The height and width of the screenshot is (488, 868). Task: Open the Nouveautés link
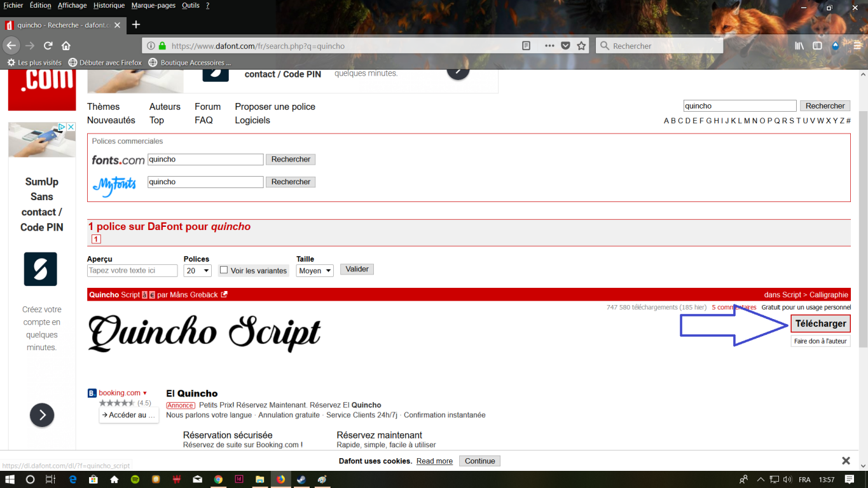[111, 120]
